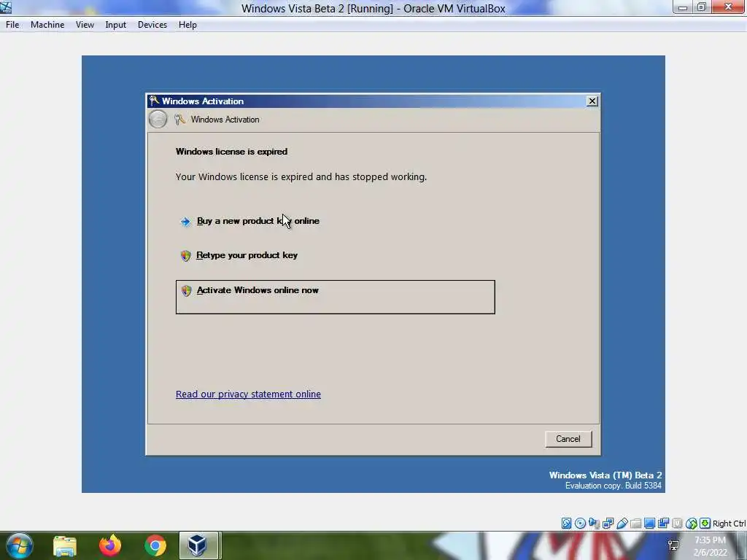Click the recording status icon
The width and height of the screenshot is (747, 560).
pyautogui.click(x=663, y=524)
